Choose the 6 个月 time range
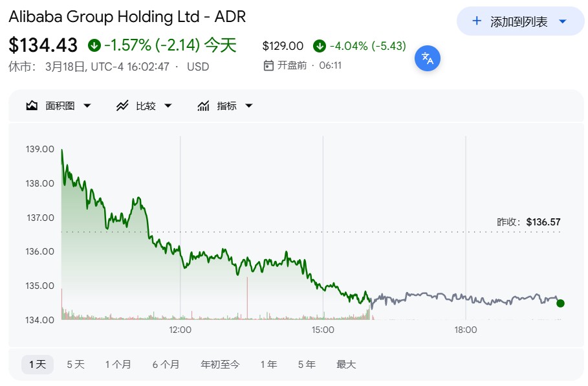Screen dimensions: 588x386 pyautogui.click(x=166, y=365)
